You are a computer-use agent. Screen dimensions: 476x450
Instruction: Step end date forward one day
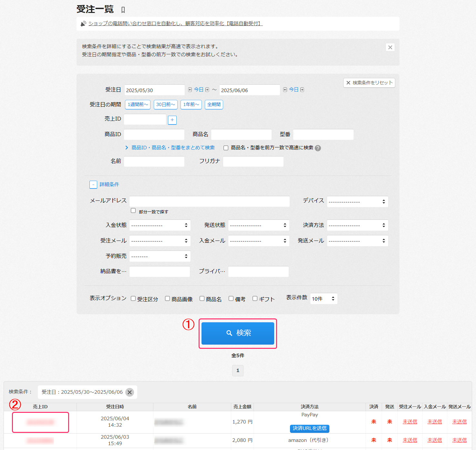302,90
